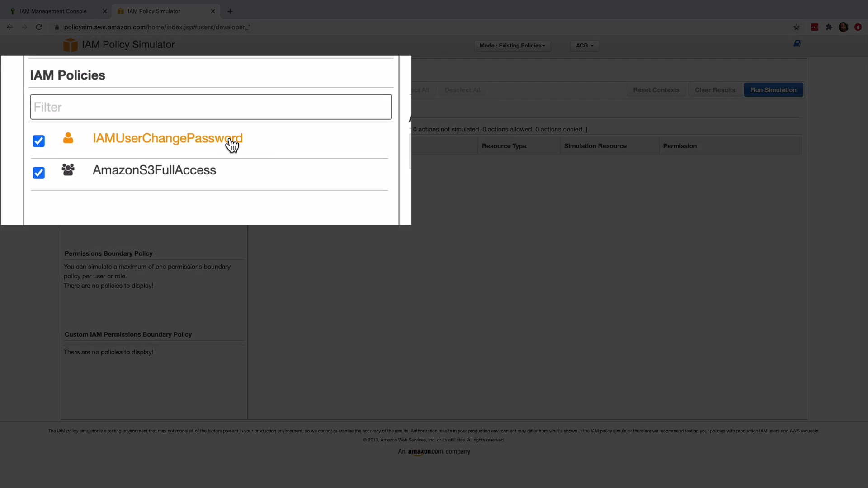Click the Run Simulation button

point(773,90)
